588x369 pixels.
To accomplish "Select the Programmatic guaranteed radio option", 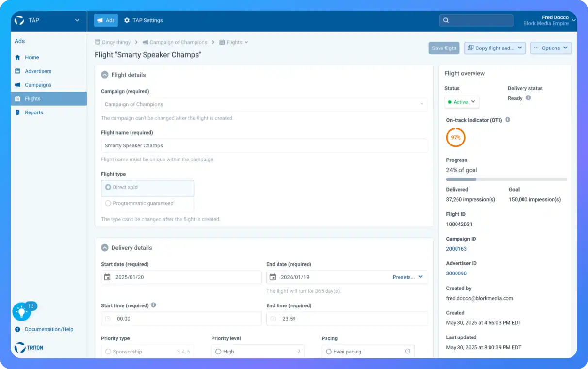I will click(x=147, y=204).
